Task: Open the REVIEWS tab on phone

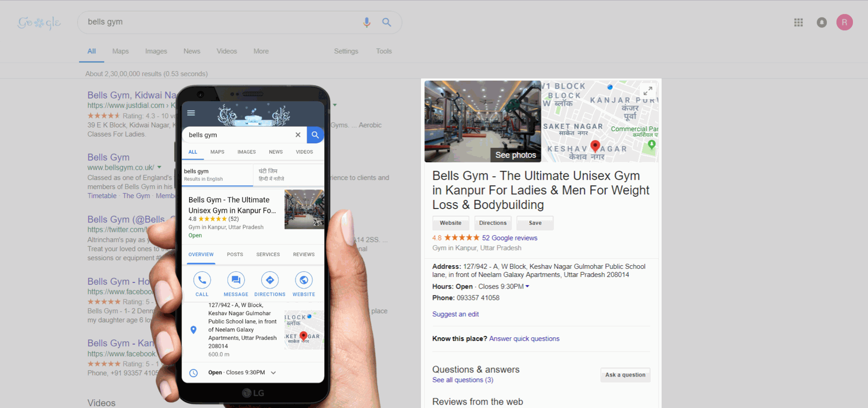Action: coord(304,255)
